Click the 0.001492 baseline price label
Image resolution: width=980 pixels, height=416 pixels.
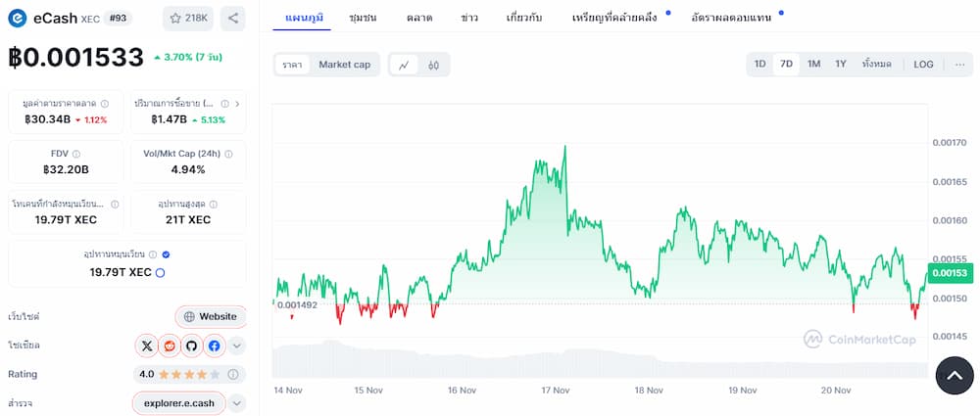[x=297, y=304]
